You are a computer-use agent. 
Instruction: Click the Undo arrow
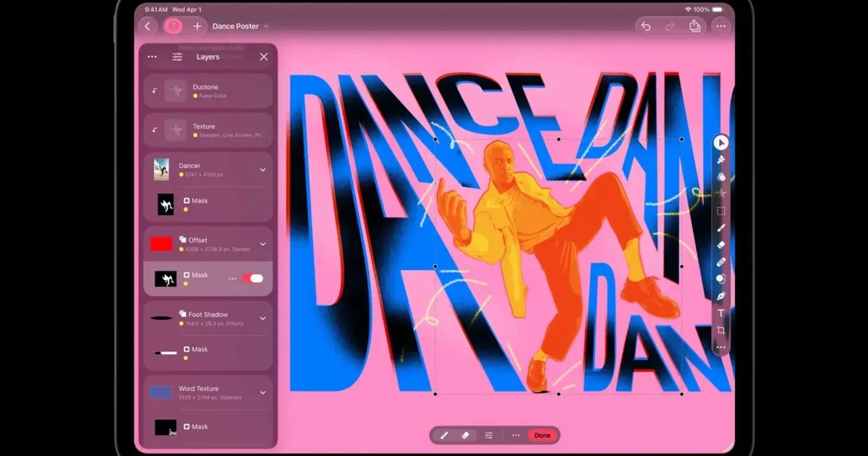[x=646, y=27]
